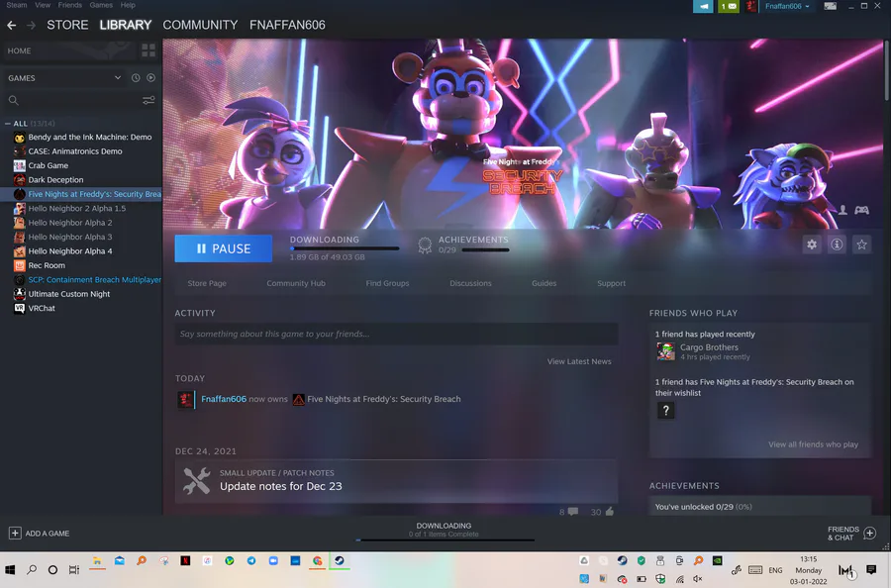Expand the Fnaffan606 account dropdown

787,6
